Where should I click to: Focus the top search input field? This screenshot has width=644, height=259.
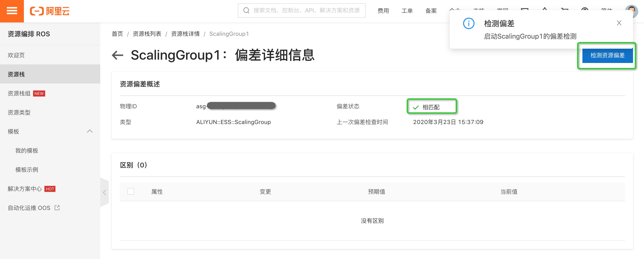click(x=301, y=10)
